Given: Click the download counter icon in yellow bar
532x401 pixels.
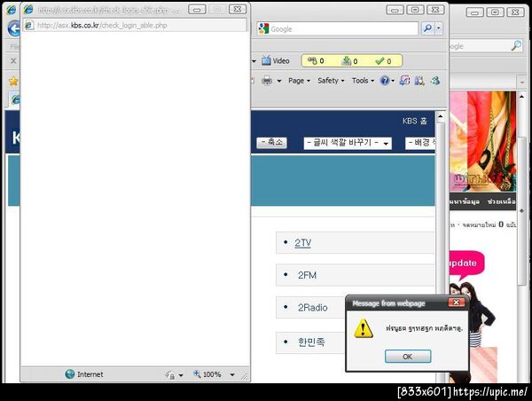Looking at the screenshot, I should 347,61.
